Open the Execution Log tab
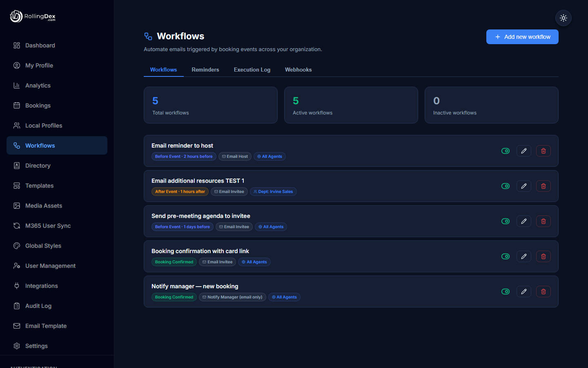Image resolution: width=588 pixels, height=368 pixels. point(252,70)
